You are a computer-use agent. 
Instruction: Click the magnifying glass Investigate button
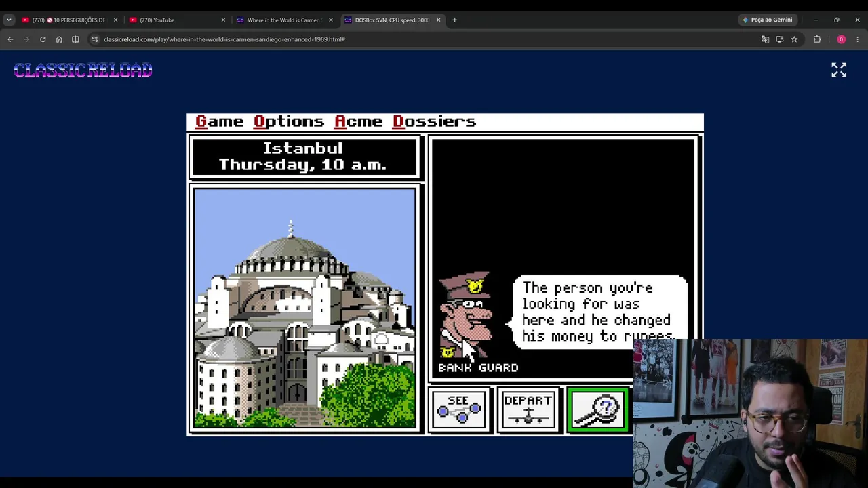click(598, 409)
